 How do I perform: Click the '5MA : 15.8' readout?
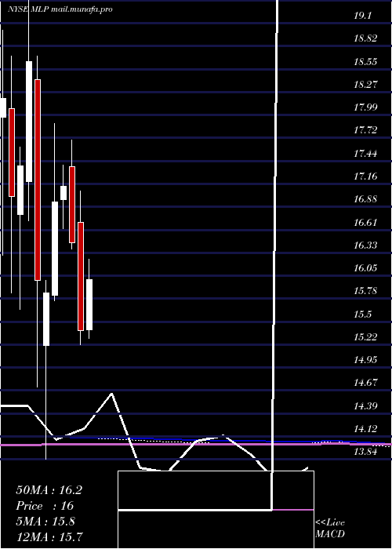coord(45,522)
